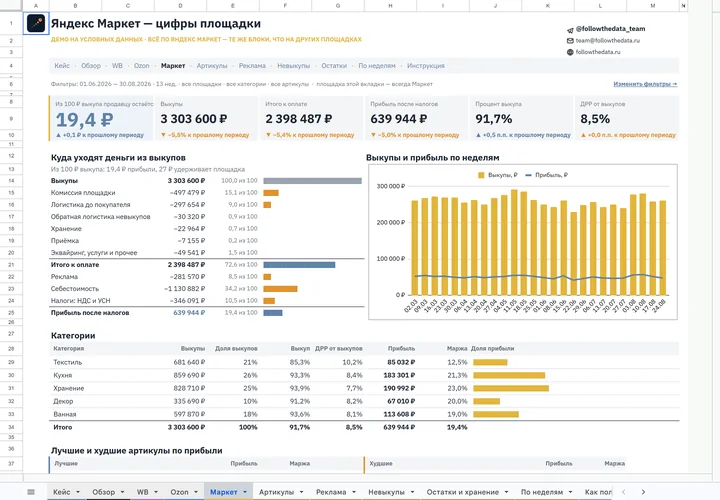Image resolution: width=720 pixels, height=500 pixels.
Task: Click the 8,5% ДРР от выкупов KPI value
Action: (595, 119)
